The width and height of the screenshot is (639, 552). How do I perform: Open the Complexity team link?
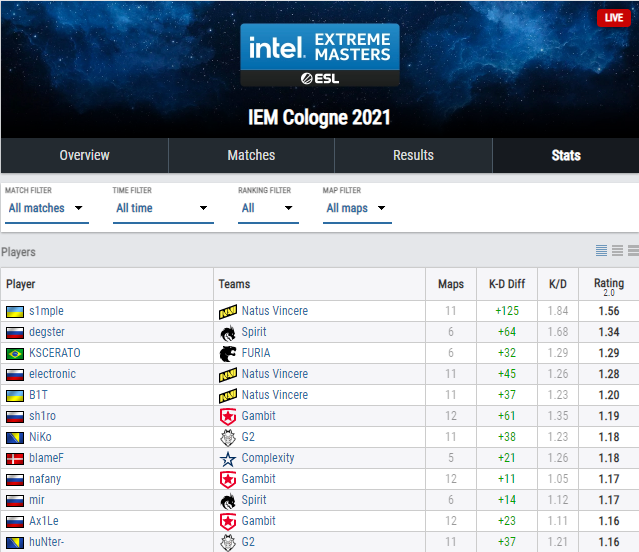point(268,458)
